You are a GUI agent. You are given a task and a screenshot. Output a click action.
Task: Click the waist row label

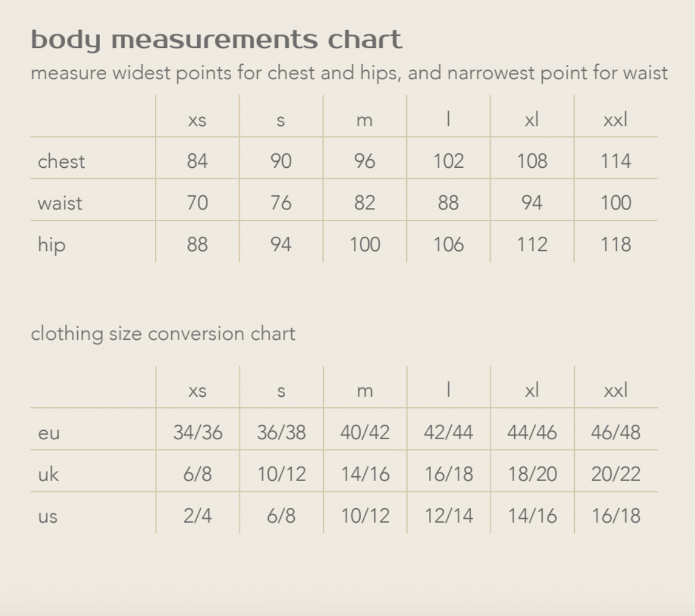coord(60,203)
